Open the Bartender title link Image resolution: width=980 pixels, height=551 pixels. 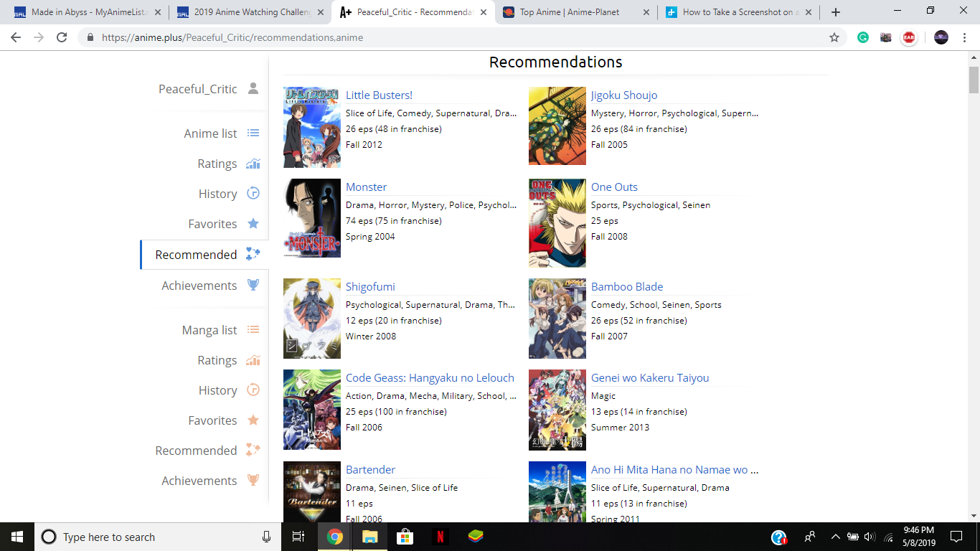click(x=370, y=470)
